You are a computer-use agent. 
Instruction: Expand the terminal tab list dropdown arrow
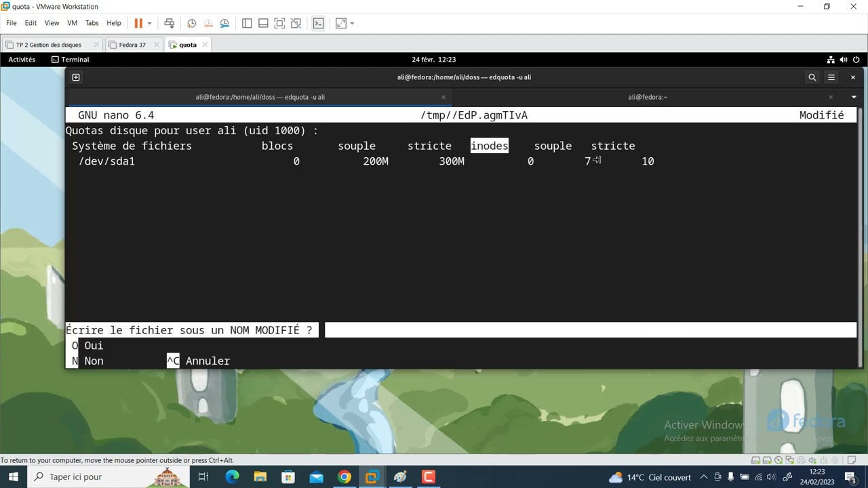pos(854,97)
